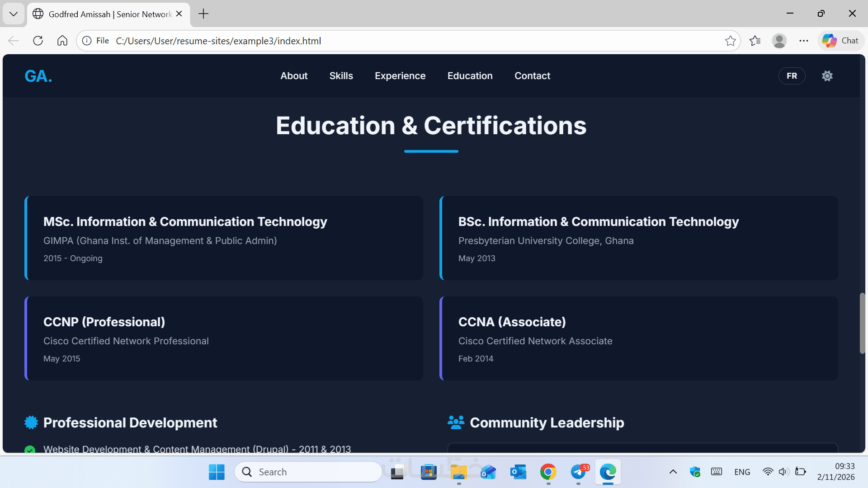Toggle the theme gear icon
Viewport: 868px width, 488px height.
tap(827, 76)
